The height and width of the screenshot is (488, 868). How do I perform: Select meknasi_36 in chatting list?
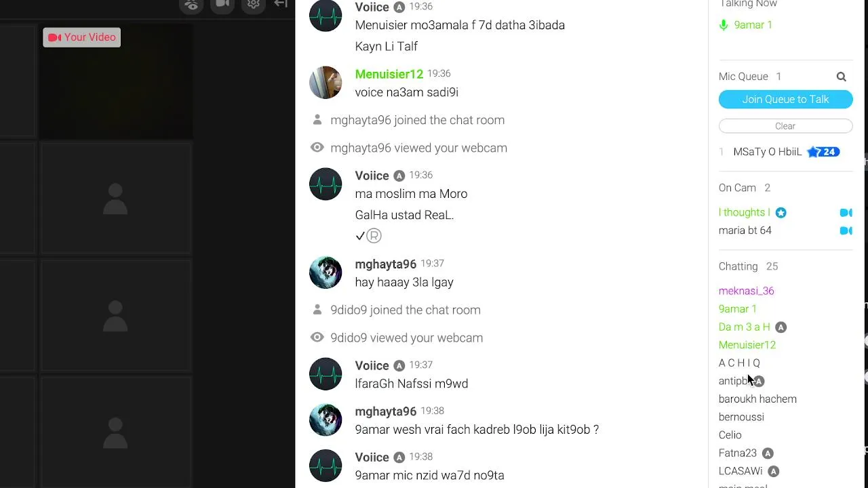tap(746, 291)
